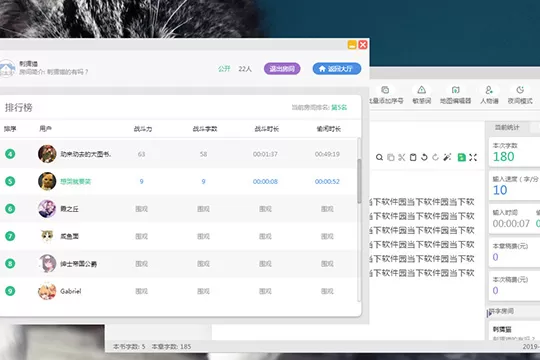540x360 pixels.
Task: Open the 人物谱 character tool
Action: (x=489, y=95)
